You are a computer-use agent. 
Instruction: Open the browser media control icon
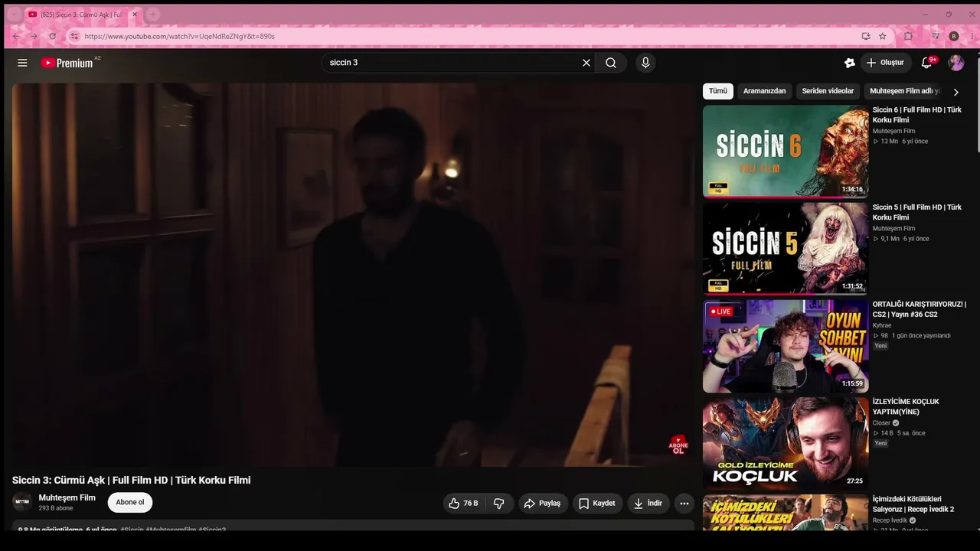936,36
